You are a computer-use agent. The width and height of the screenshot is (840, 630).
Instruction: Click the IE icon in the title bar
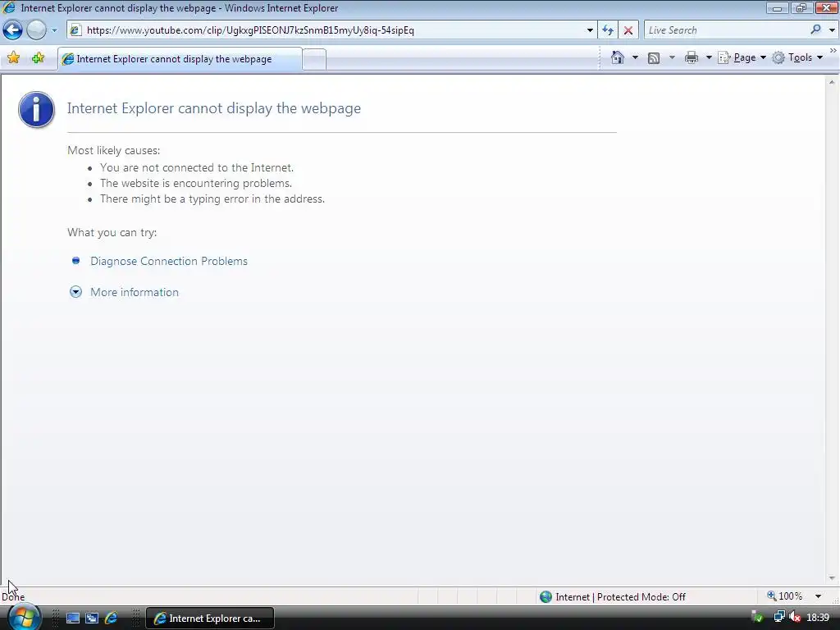[9, 7]
